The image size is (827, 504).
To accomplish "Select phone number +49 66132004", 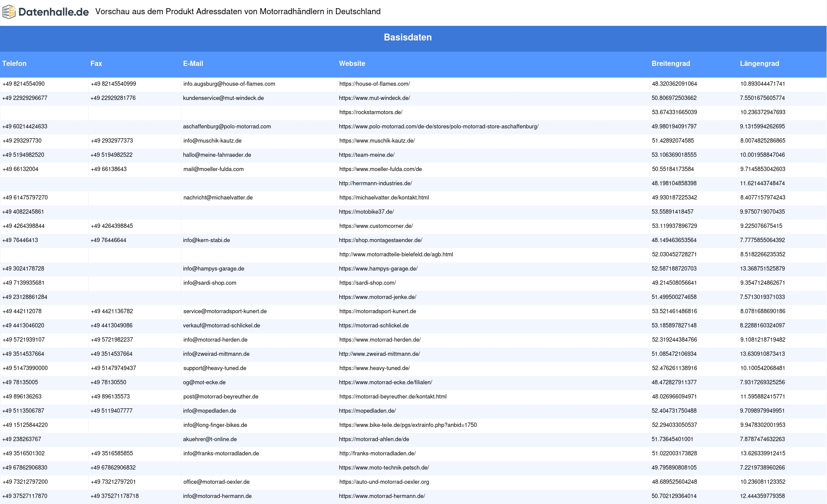I will (x=20, y=169).
